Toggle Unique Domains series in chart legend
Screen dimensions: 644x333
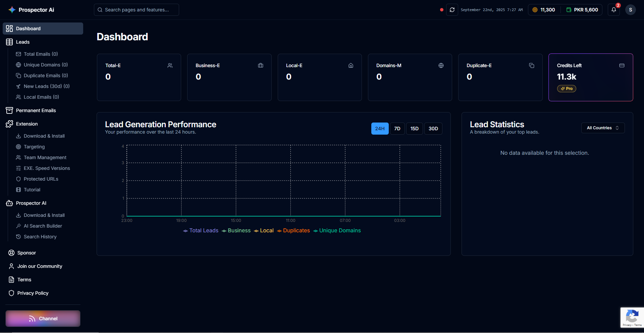tap(337, 231)
